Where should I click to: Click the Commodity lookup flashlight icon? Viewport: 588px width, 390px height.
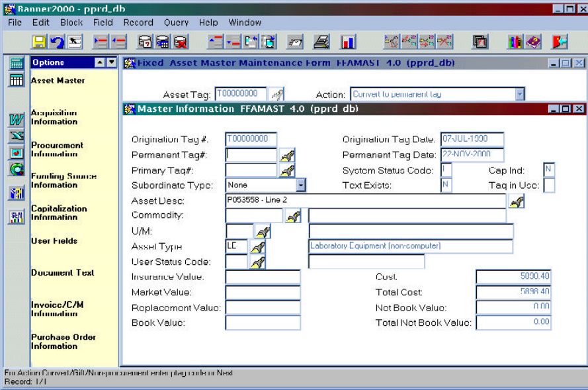[293, 216]
